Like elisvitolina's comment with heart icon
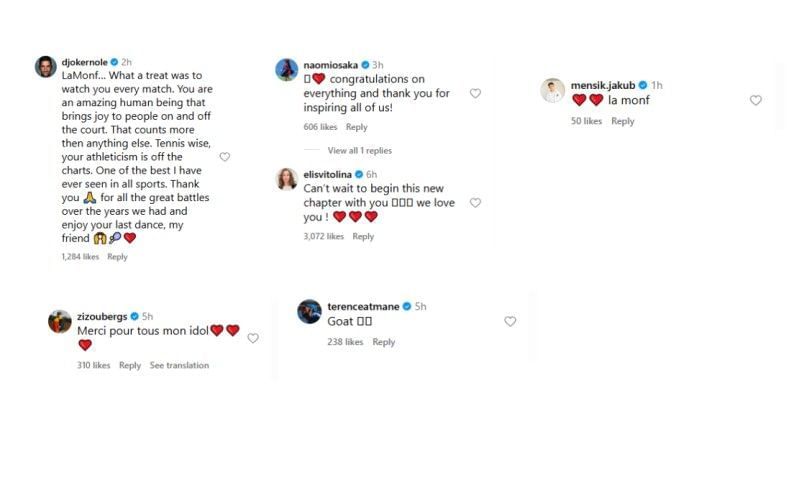 pos(475,203)
